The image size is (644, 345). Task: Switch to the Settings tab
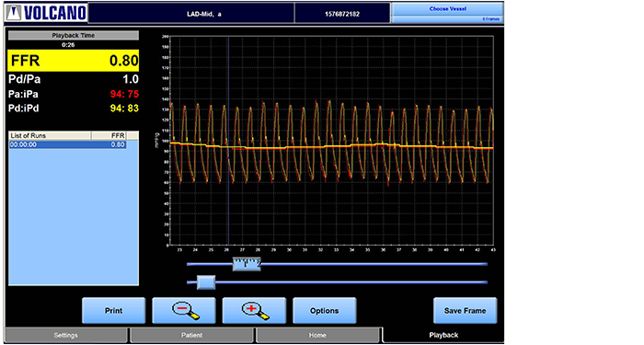65,335
